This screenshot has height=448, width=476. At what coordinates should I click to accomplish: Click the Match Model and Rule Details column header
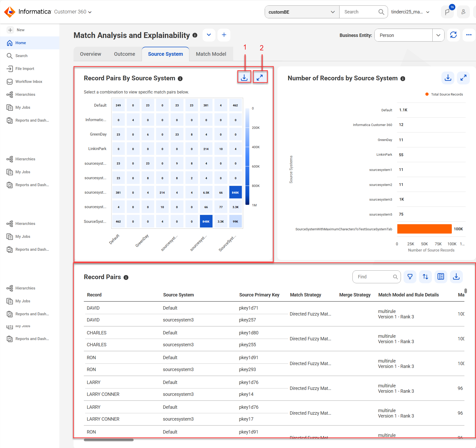tap(408, 295)
